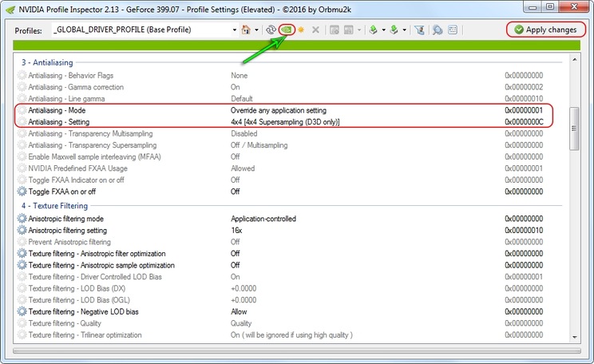Click gear icon beside Toggle FXAA on or off

coord(22,192)
